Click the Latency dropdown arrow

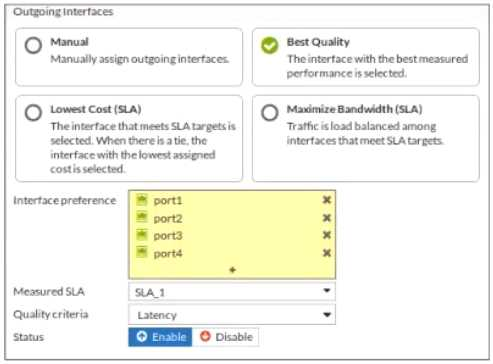(x=327, y=314)
